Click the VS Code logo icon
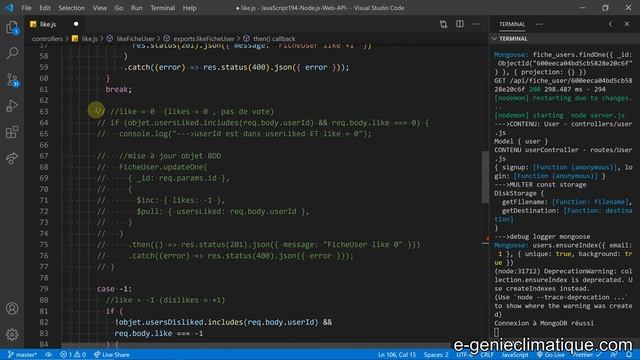The width and height of the screenshot is (640, 360). point(9,8)
